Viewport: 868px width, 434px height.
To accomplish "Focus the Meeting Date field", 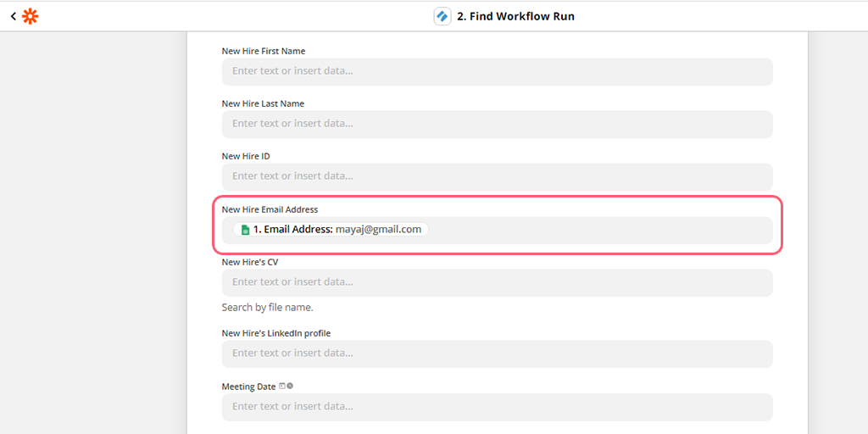I will [x=497, y=407].
